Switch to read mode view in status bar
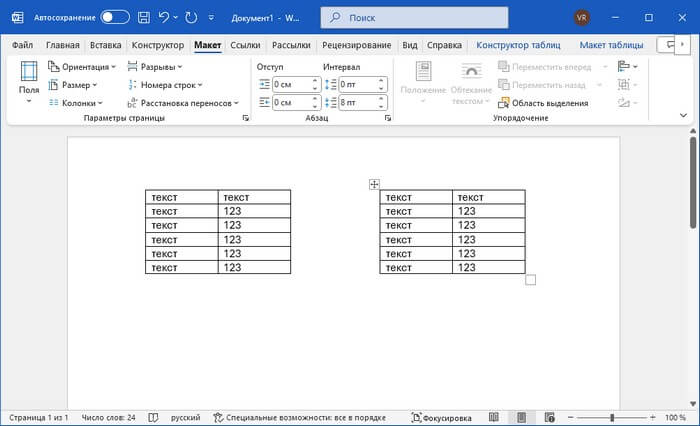The image size is (700, 426). coord(493,417)
